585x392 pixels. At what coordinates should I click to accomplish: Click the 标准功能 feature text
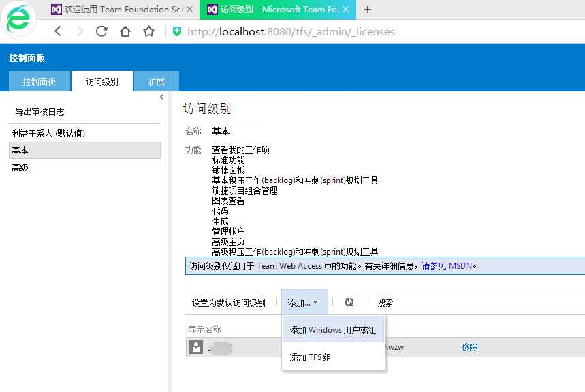(x=228, y=160)
